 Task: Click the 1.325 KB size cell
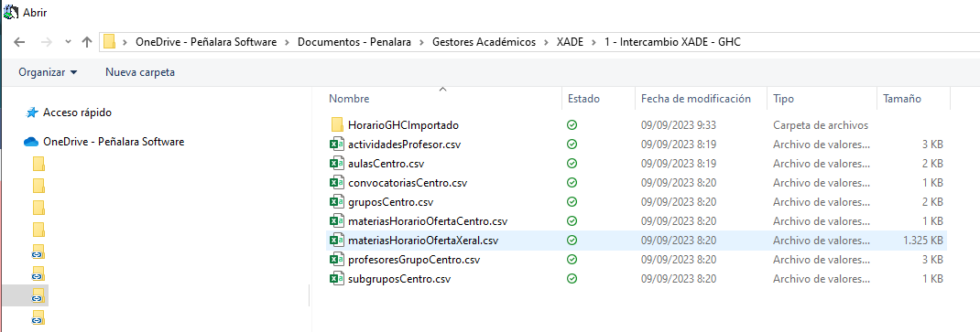tap(923, 241)
